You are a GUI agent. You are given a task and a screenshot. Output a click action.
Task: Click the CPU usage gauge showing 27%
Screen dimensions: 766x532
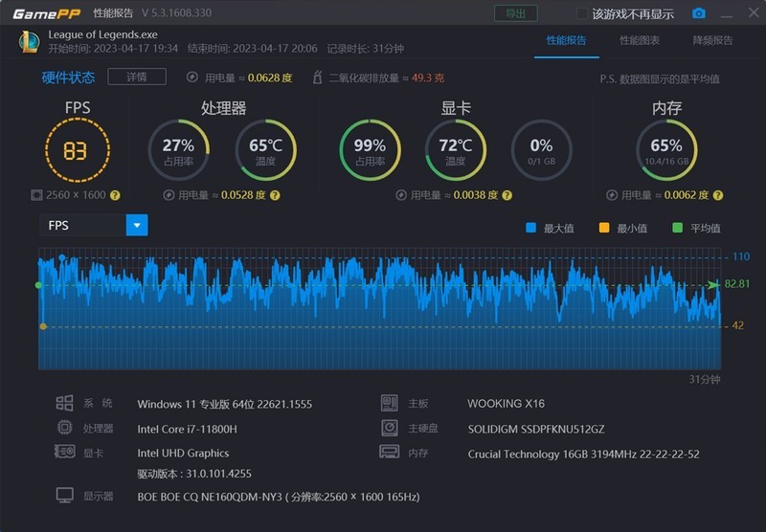(179, 150)
